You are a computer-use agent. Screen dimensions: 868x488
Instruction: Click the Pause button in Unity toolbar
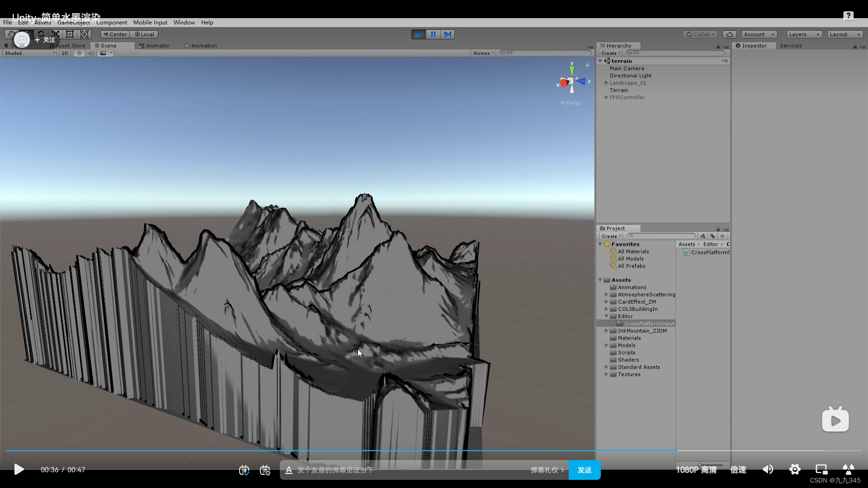pos(433,34)
